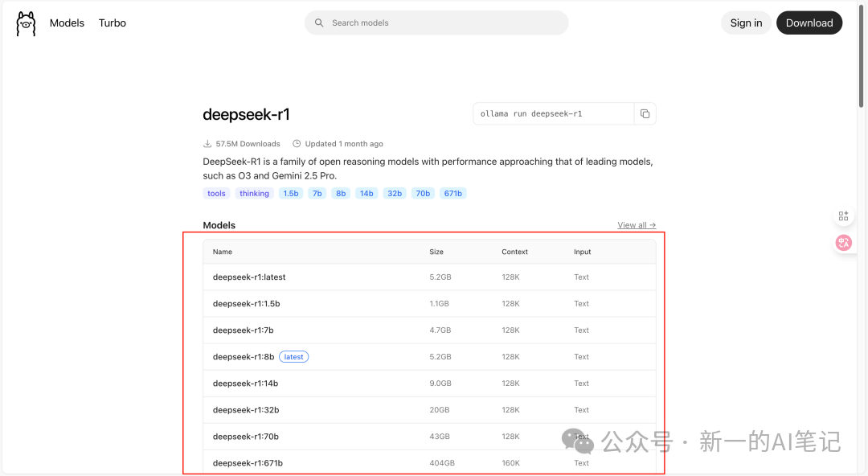
Task: Click the Download button
Action: 809,23
